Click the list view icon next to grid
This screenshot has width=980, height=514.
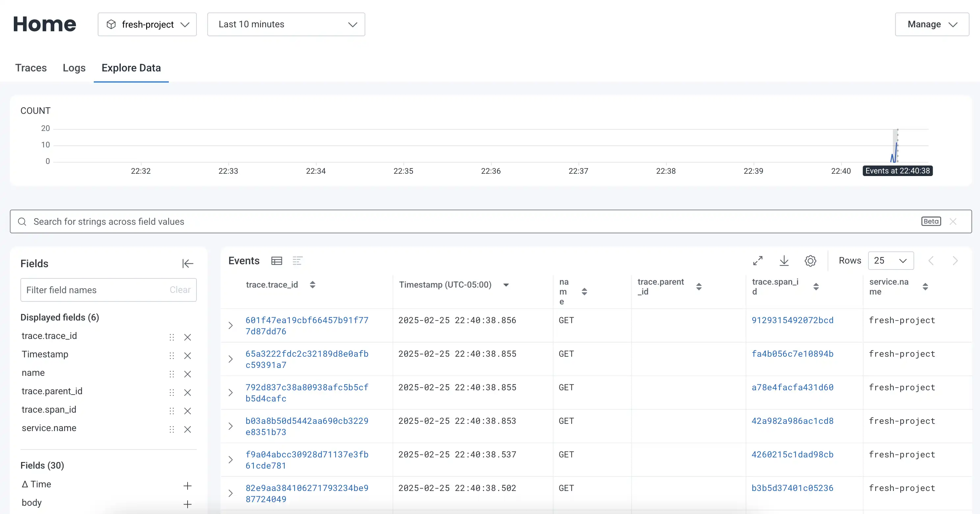pos(297,261)
